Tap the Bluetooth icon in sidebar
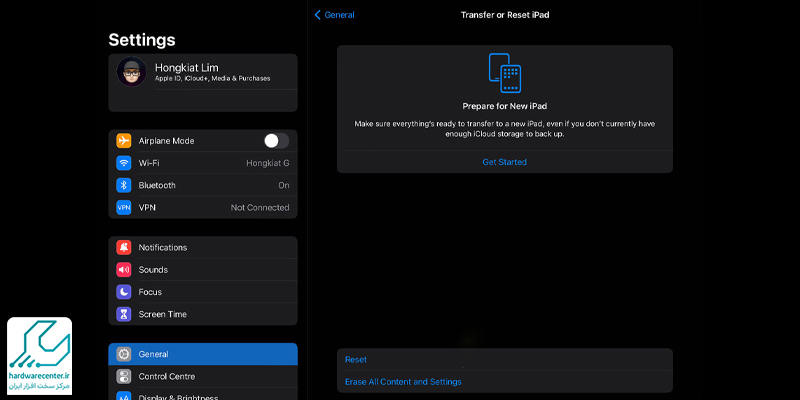The height and width of the screenshot is (400, 800). (123, 185)
